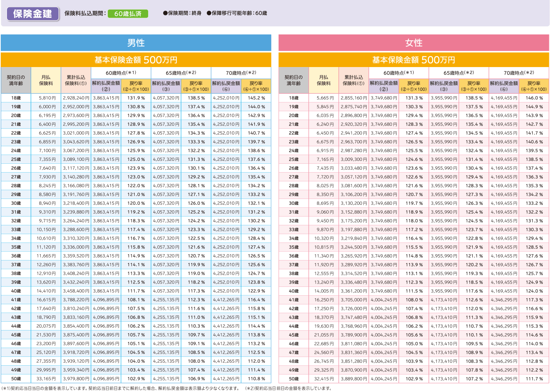Click male monthly premium 27,355円

(46, 362)
